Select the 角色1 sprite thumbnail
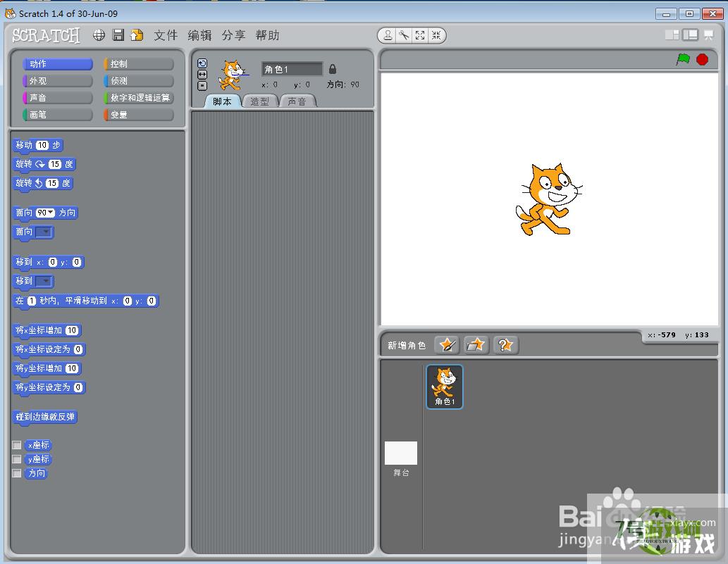This screenshot has width=728, height=564. click(x=444, y=387)
